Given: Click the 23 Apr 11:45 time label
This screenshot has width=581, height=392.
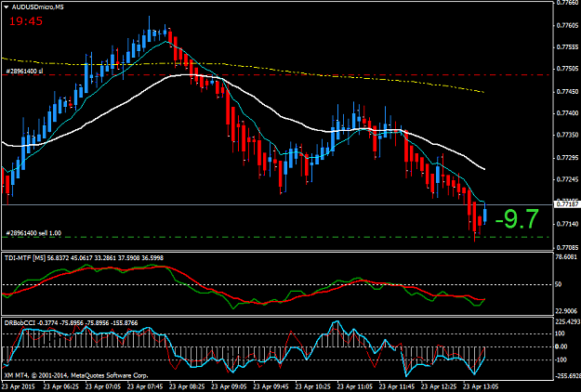Looking at the screenshot, I should click(397, 386).
